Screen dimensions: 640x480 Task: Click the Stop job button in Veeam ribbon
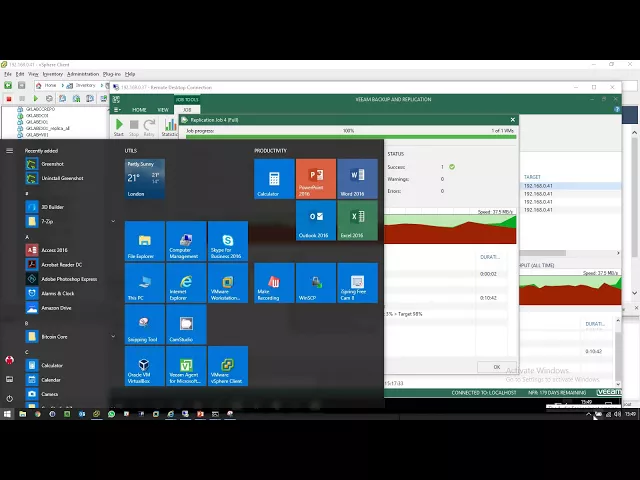(x=134, y=127)
